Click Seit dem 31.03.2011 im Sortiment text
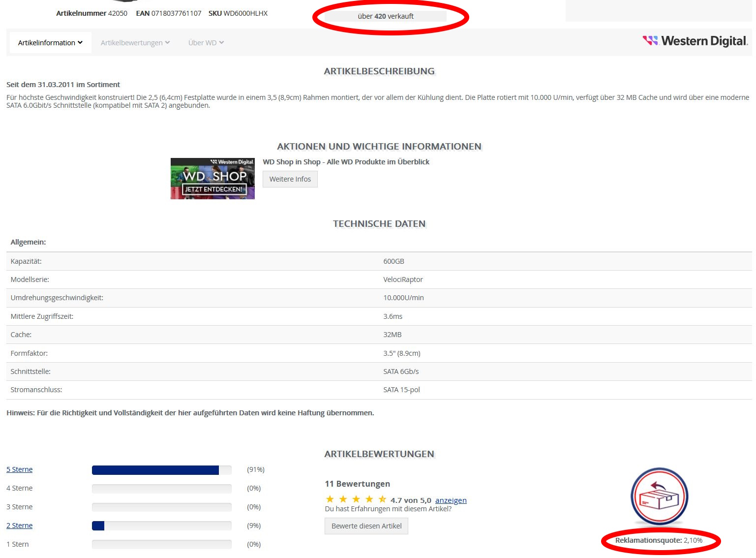This screenshot has height=558, width=756. (x=63, y=85)
